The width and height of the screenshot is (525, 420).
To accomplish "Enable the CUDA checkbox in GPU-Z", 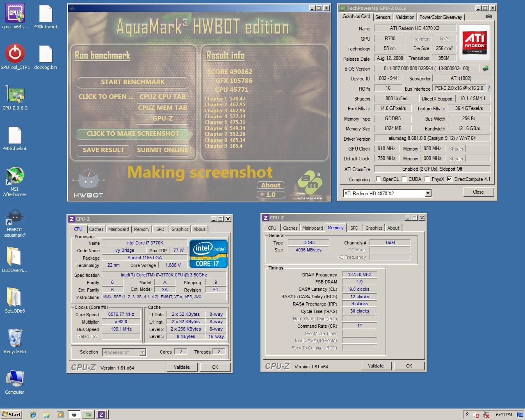I will click(404, 179).
